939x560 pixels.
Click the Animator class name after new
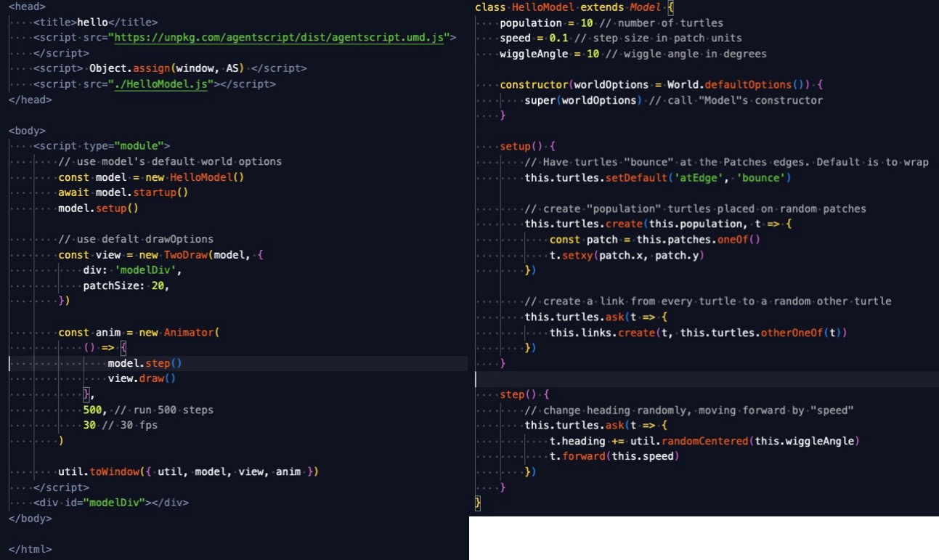tap(190, 333)
